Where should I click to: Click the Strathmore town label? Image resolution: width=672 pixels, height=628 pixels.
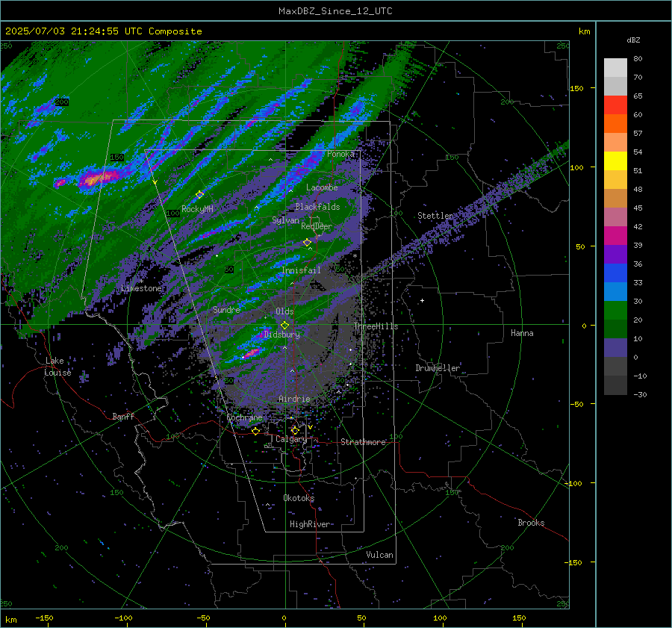coord(364,442)
